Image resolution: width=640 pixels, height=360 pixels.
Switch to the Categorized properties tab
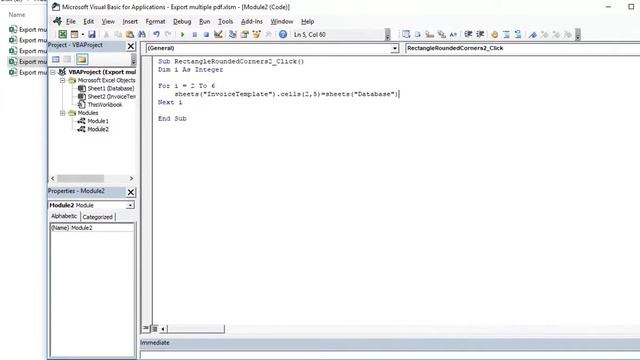(98, 217)
